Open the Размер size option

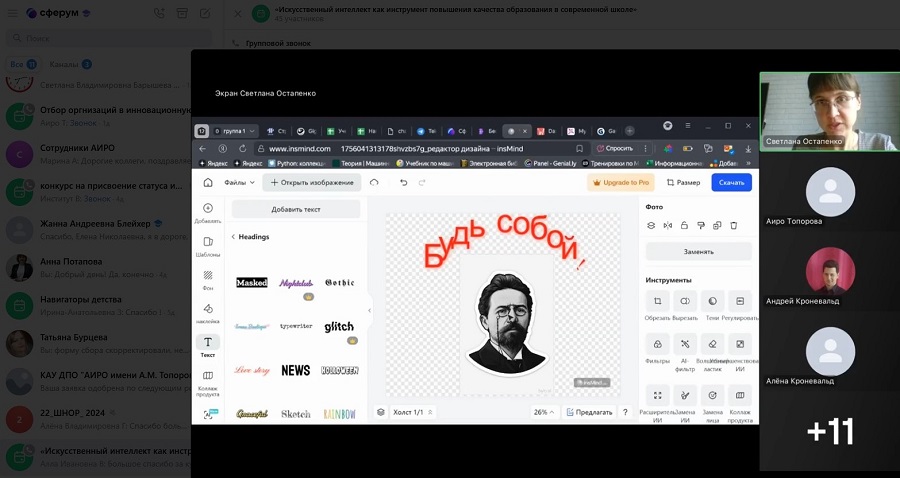[683, 182]
